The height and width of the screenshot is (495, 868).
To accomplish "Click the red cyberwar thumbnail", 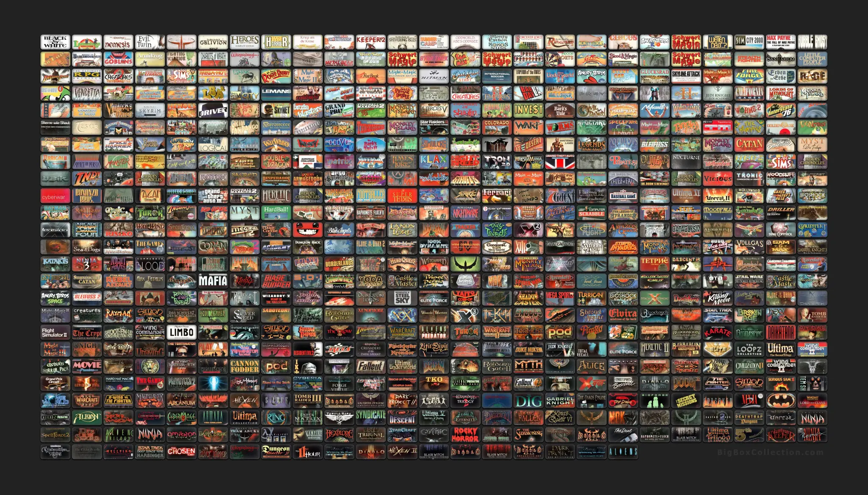I will (x=55, y=196).
